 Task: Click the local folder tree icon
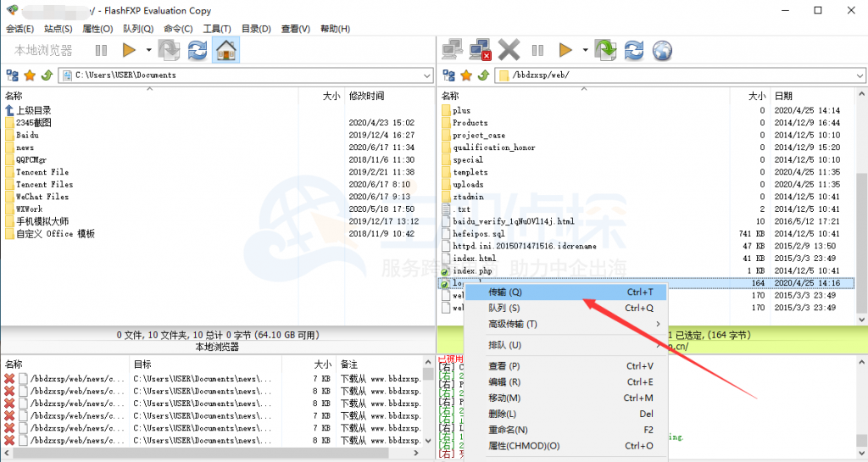[12, 75]
